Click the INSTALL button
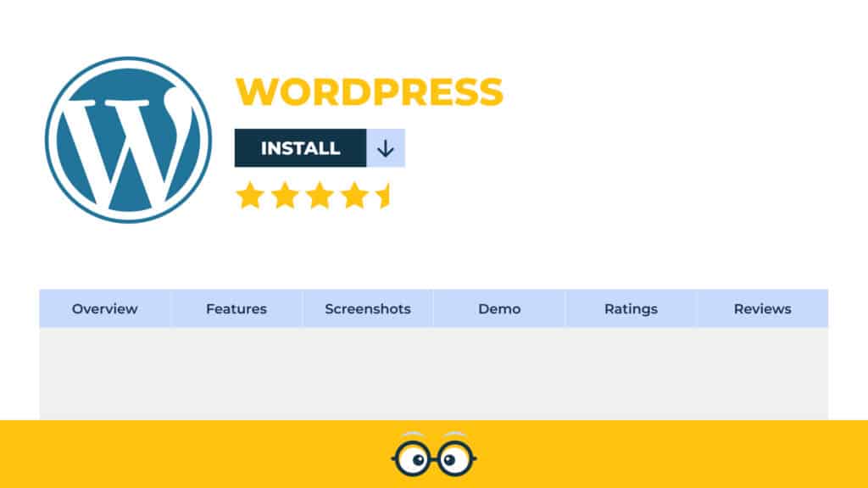This screenshot has width=868, height=488. tap(300, 147)
